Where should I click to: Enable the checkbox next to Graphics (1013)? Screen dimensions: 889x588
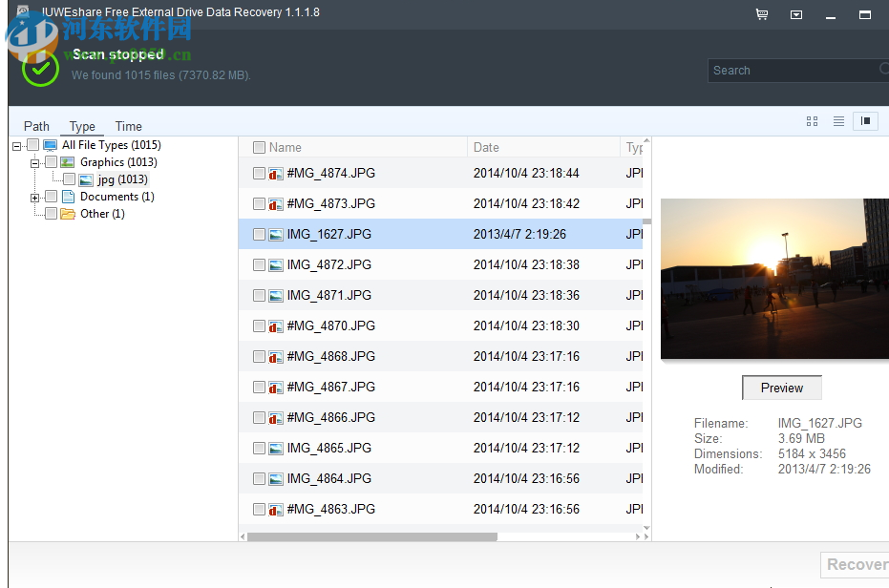(51, 161)
